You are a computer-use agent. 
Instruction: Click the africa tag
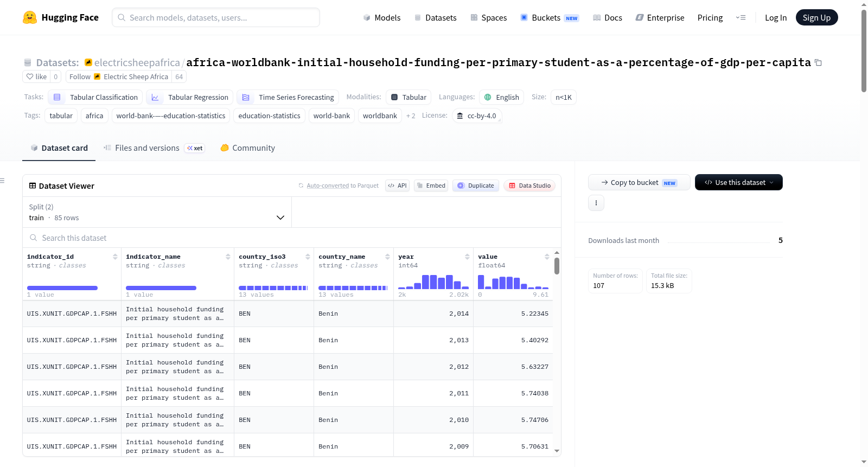(x=94, y=116)
